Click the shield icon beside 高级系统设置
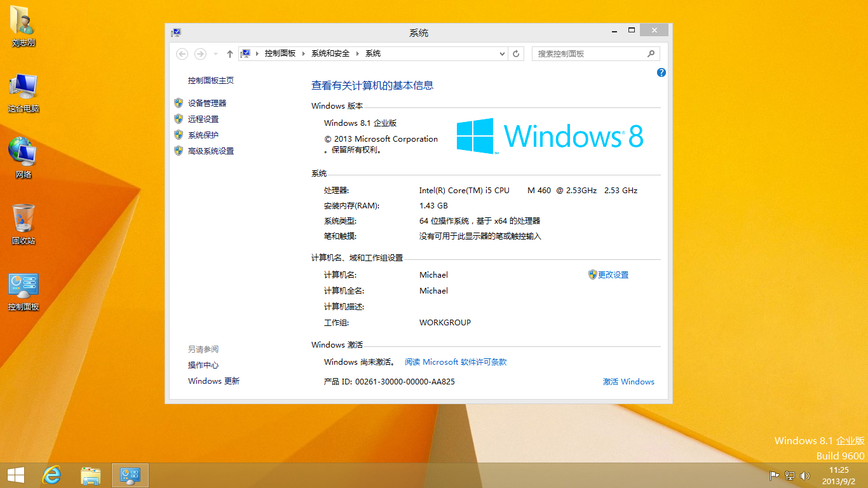Viewport: 868px width, 488px height. click(179, 150)
